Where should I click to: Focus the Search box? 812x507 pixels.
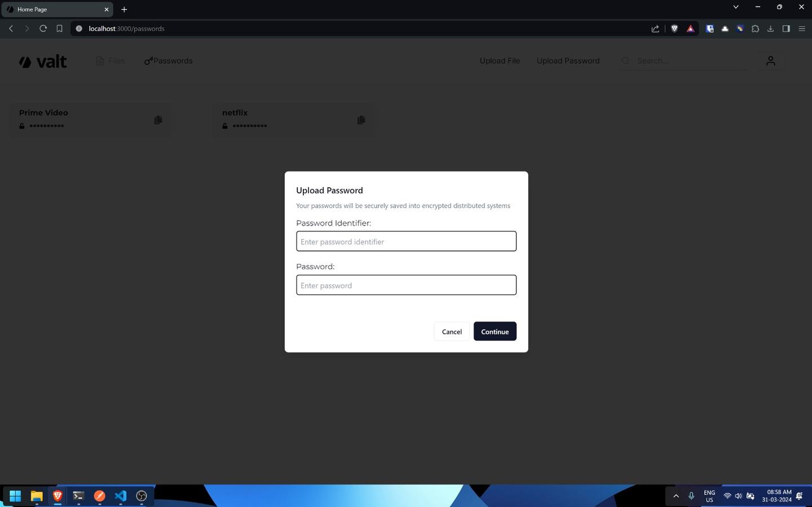[682, 61]
